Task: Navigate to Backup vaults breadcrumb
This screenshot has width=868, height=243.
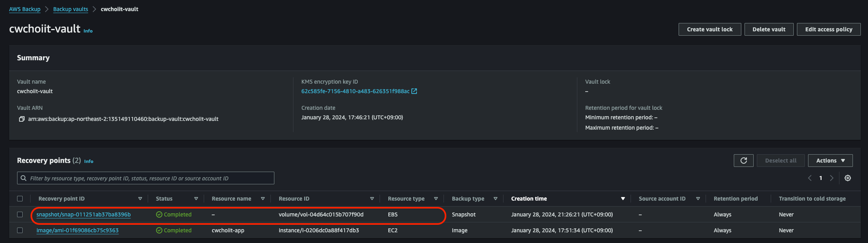Action: coord(71,9)
